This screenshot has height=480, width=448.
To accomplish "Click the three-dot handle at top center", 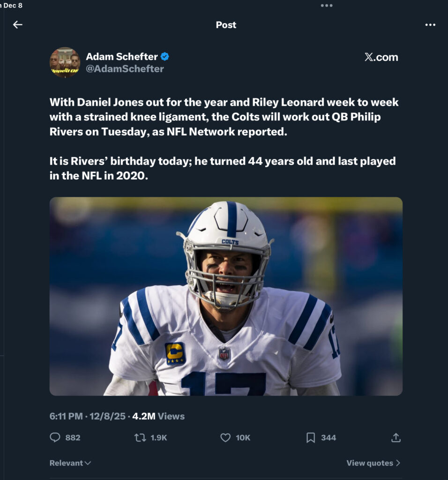I will [327, 6].
